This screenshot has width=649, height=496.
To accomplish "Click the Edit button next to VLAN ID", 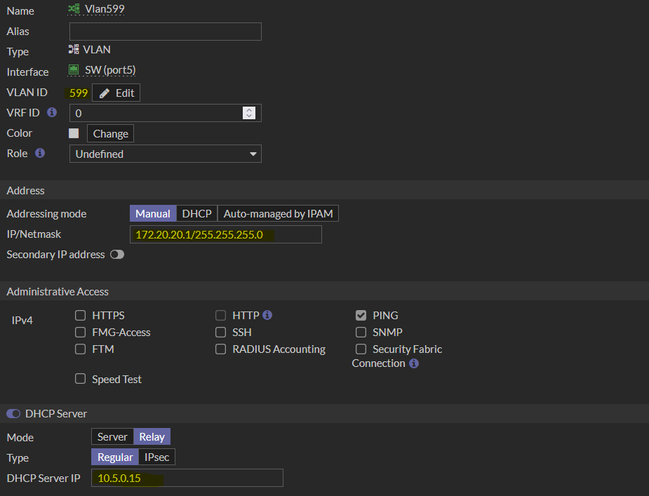I will click(x=116, y=93).
